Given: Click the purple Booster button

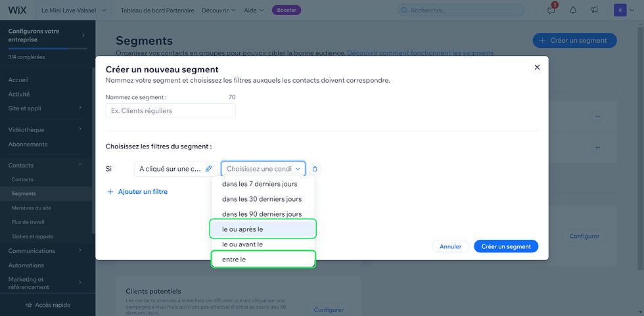Looking at the screenshot, I should tap(287, 11).
